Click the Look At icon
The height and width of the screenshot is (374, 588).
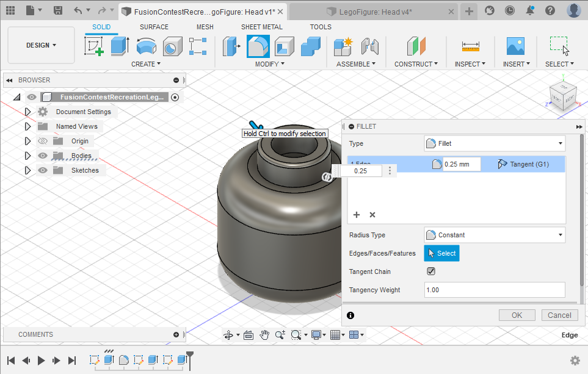pyautogui.click(x=249, y=335)
